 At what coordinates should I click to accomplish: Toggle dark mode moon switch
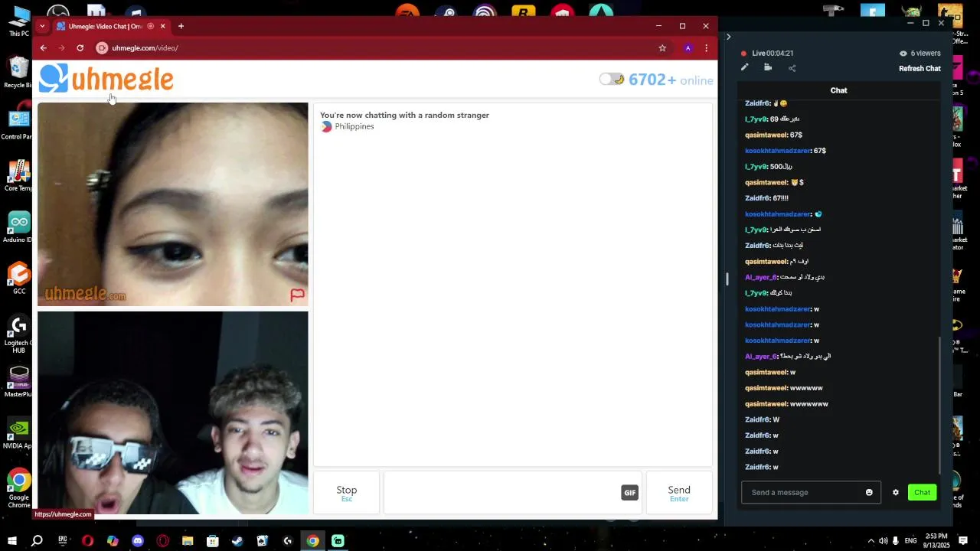coord(612,80)
